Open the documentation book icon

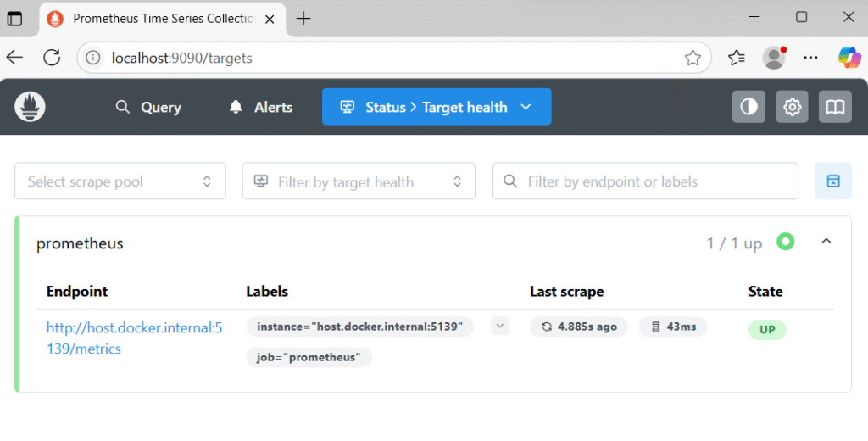pos(835,106)
